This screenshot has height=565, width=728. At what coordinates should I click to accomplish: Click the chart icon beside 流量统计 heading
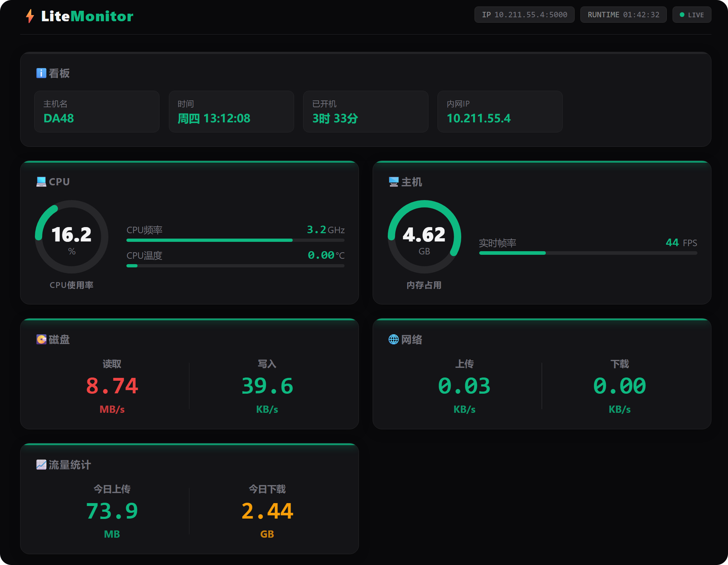coord(41,465)
